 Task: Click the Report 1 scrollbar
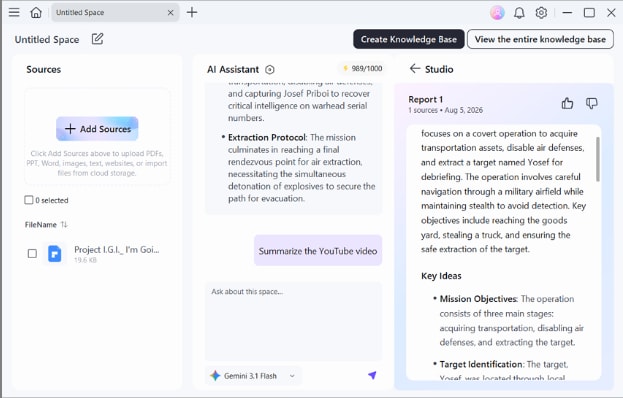click(x=598, y=159)
